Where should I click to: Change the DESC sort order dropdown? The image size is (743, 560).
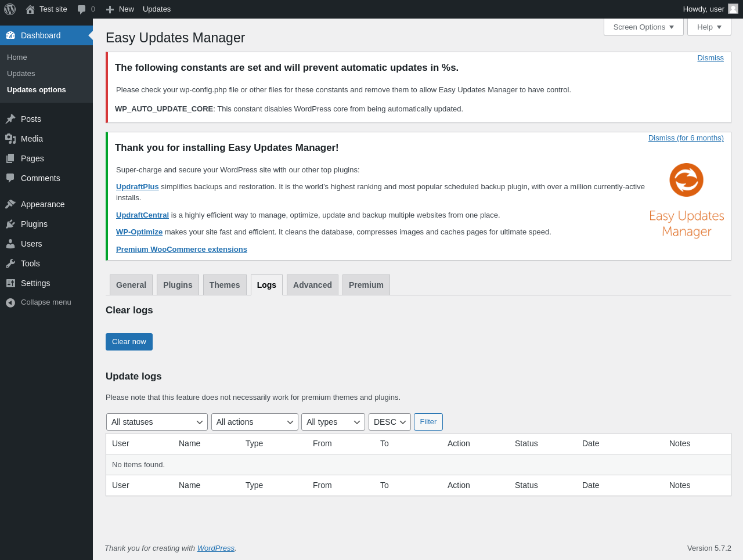coord(389,422)
